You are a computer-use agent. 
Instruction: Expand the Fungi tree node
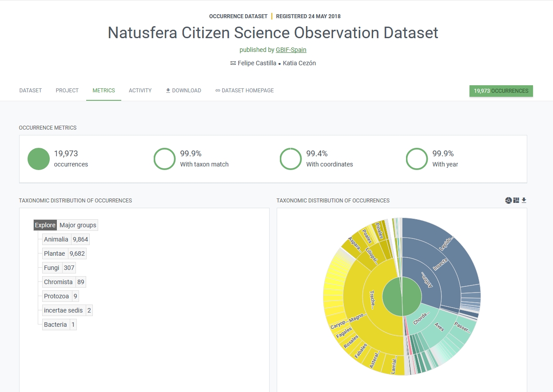tap(52, 268)
